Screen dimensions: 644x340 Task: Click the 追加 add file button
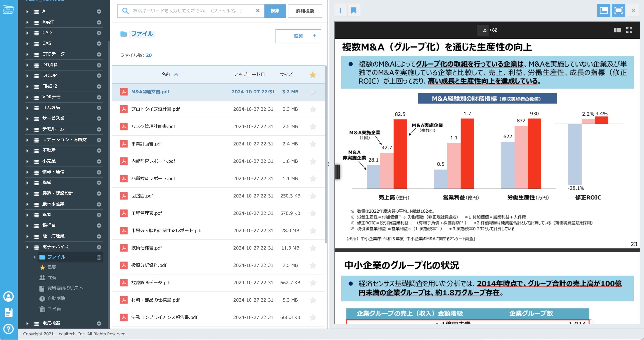(x=298, y=36)
